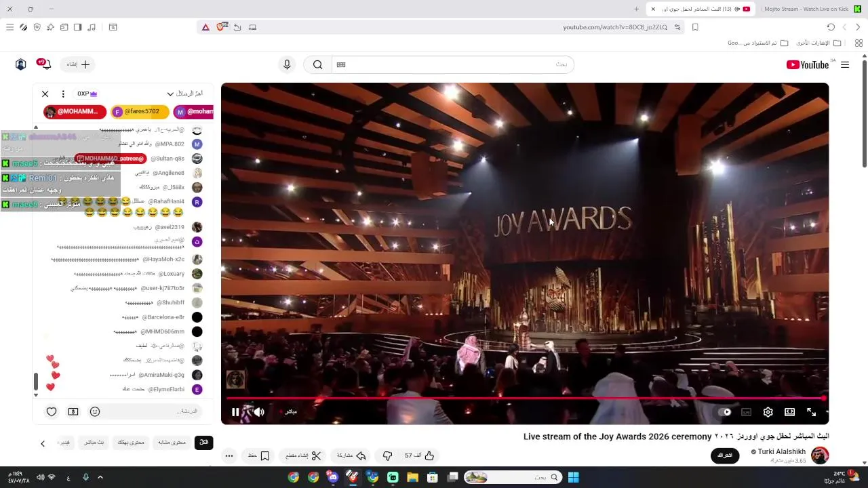Image resolution: width=868 pixels, height=488 pixels.
Task: Share the video
Action: (351, 455)
